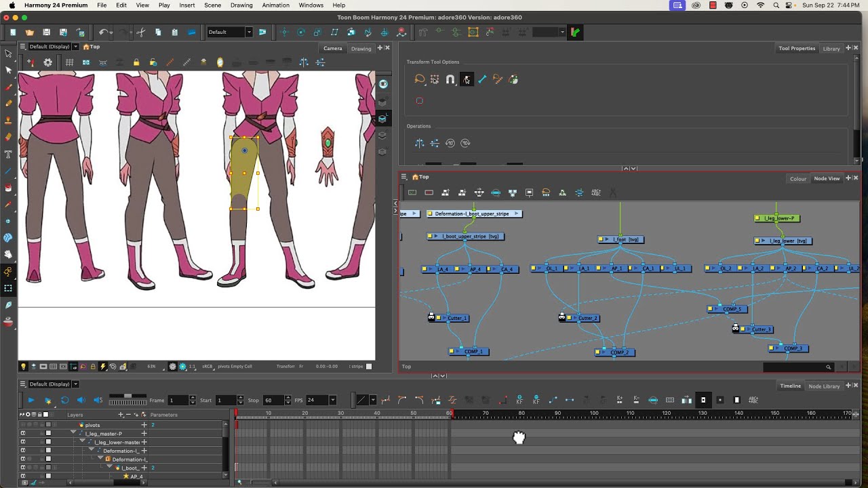This screenshot has height=488, width=868.
Task: Click the Save scene icon
Action: click(x=46, y=32)
